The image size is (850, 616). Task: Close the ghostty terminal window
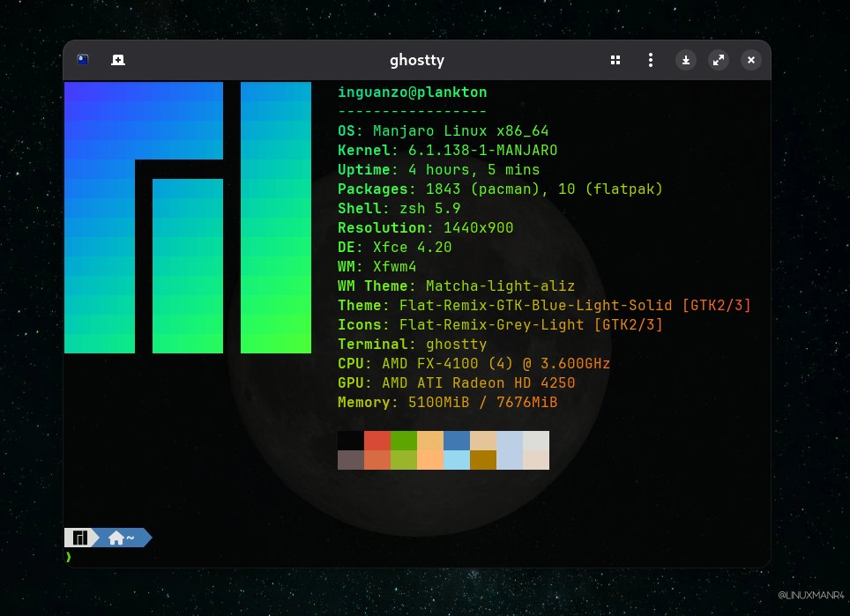(x=750, y=60)
